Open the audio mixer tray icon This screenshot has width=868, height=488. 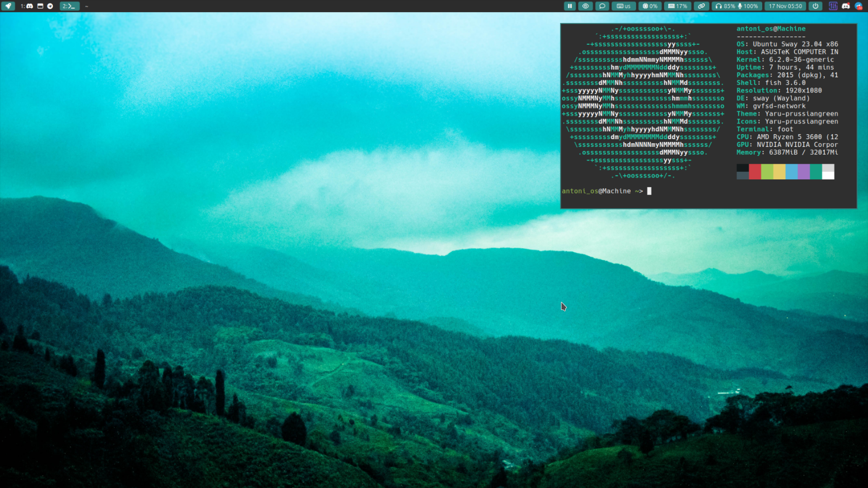click(833, 6)
